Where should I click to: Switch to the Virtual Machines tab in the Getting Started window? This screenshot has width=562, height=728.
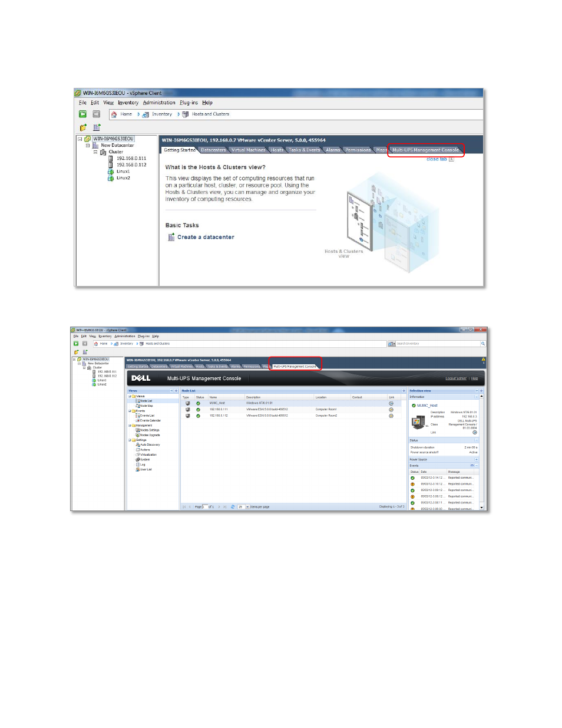[248, 150]
